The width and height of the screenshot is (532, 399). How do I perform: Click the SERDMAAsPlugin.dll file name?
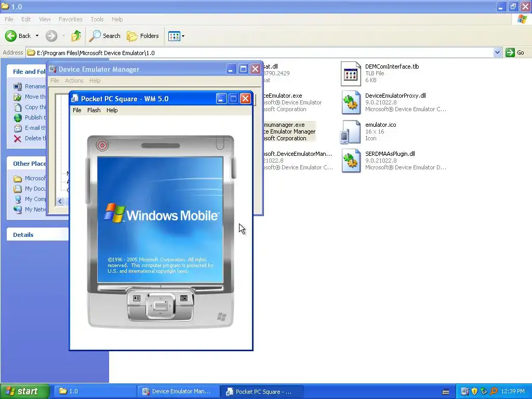pyautogui.click(x=390, y=154)
